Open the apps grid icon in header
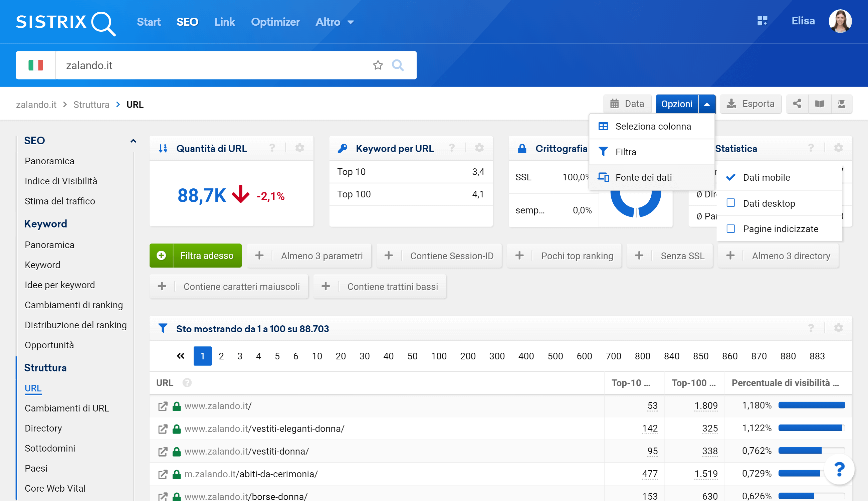This screenshot has width=868, height=501. pos(762,21)
